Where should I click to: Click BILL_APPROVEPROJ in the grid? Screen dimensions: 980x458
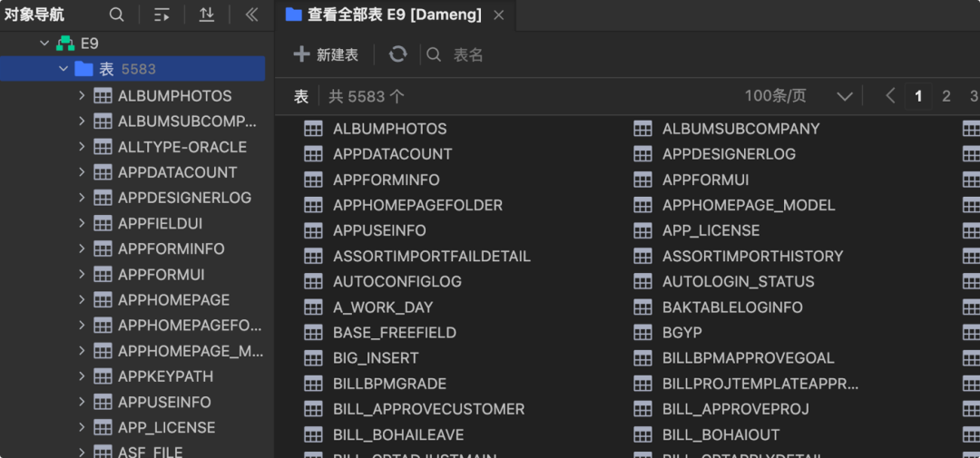[736, 409]
